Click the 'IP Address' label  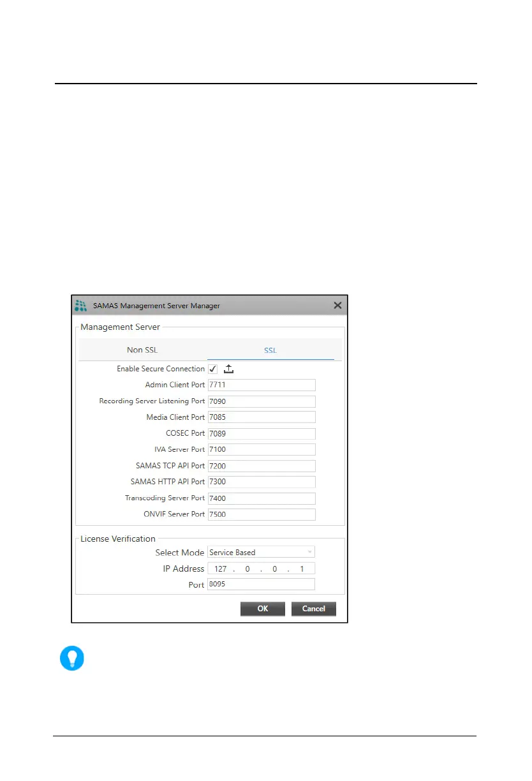point(184,569)
